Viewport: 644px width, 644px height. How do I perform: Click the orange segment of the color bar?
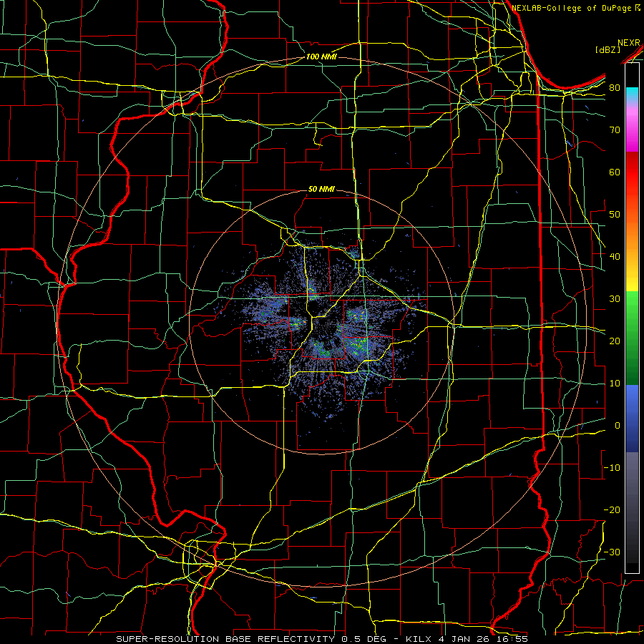point(632,238)
